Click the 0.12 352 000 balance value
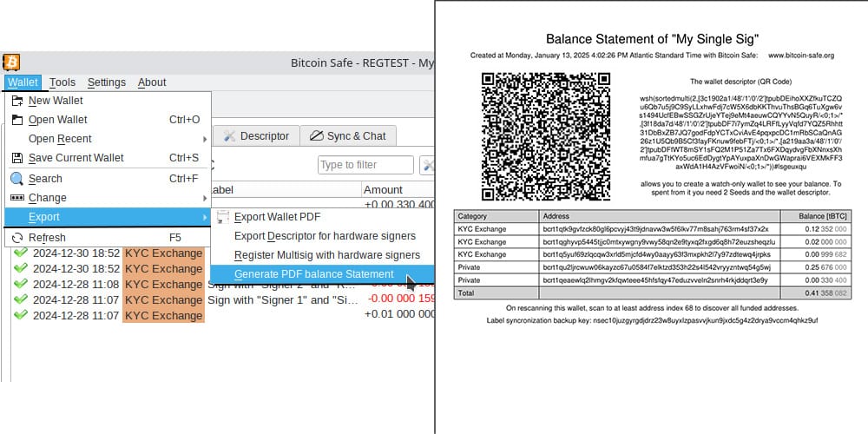The image size is (868, 434). point(825,229)
